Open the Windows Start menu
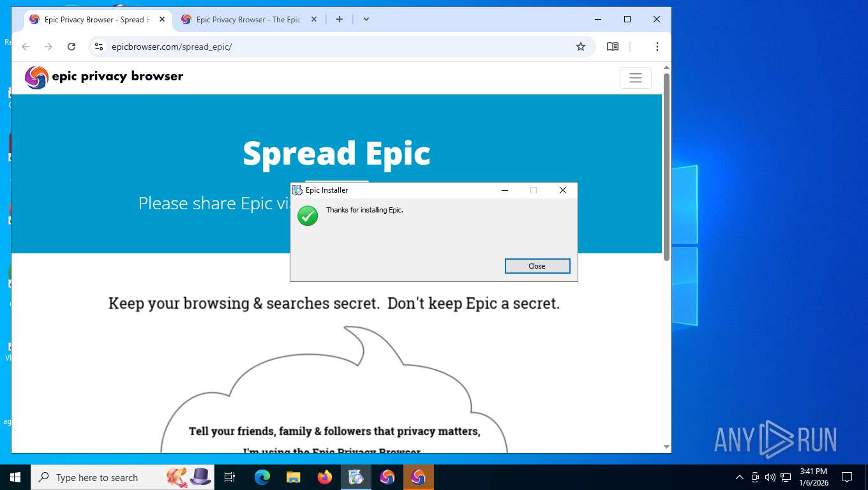The image size is (868, 490). pyautogui.click(x=15, y=477)
